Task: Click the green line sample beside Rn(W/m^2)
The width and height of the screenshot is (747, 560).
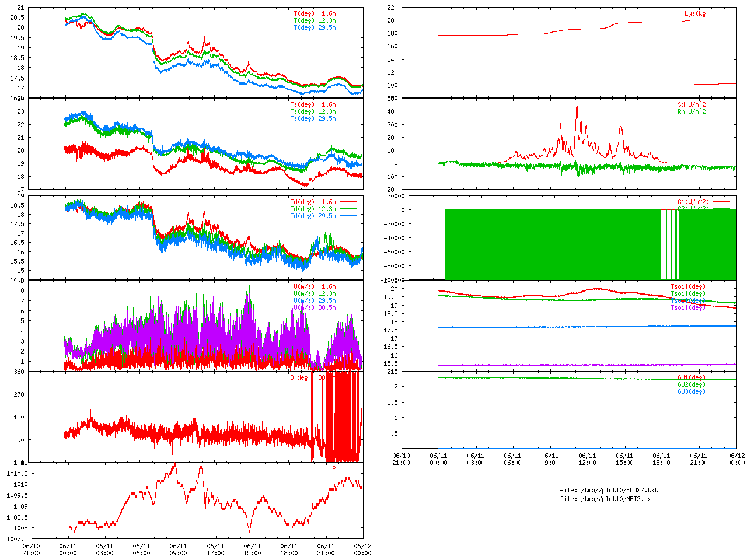Action: pyautogui.click(x=721, y=111)
